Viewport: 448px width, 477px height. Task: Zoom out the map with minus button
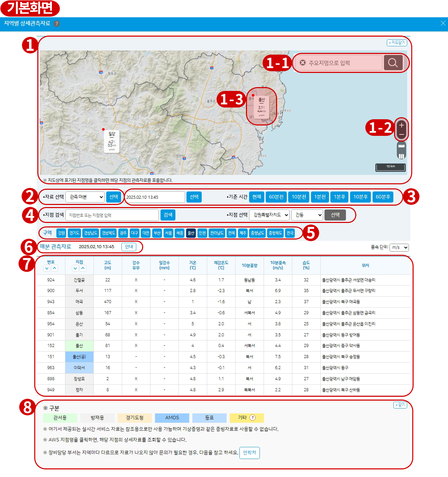coord(401,134)
